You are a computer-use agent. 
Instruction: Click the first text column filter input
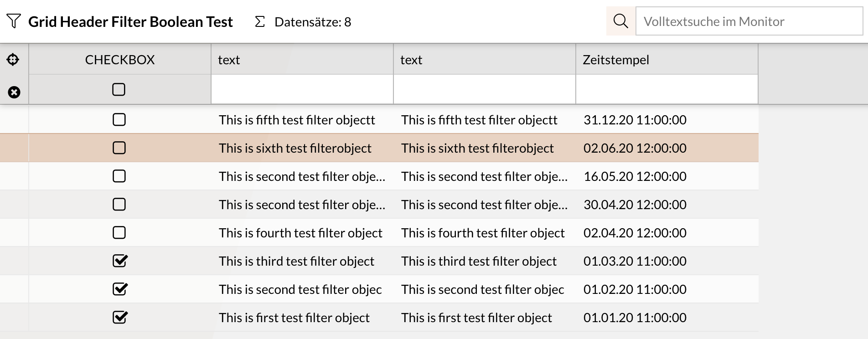tap(302, 89)
